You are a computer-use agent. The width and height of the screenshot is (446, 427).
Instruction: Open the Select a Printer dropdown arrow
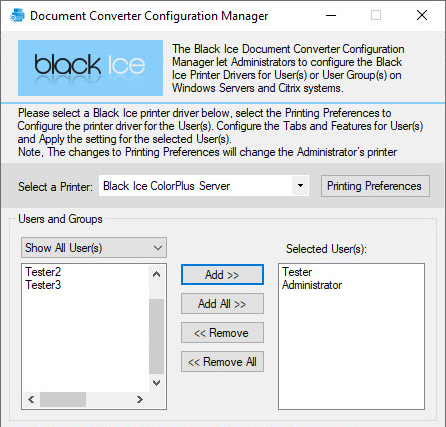coord(300,186)
